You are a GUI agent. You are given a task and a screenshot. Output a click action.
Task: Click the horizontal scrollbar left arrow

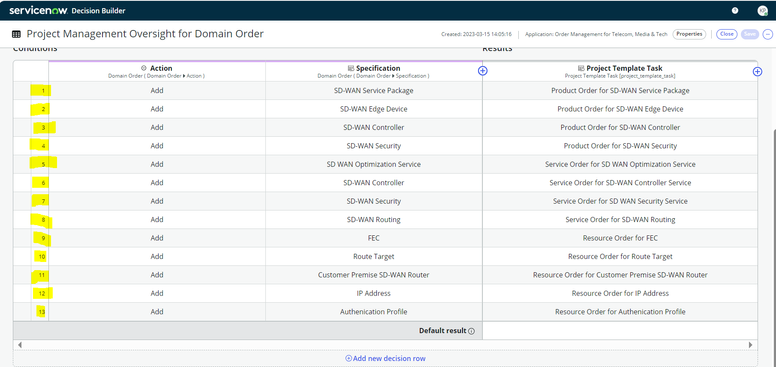[20, 345]
